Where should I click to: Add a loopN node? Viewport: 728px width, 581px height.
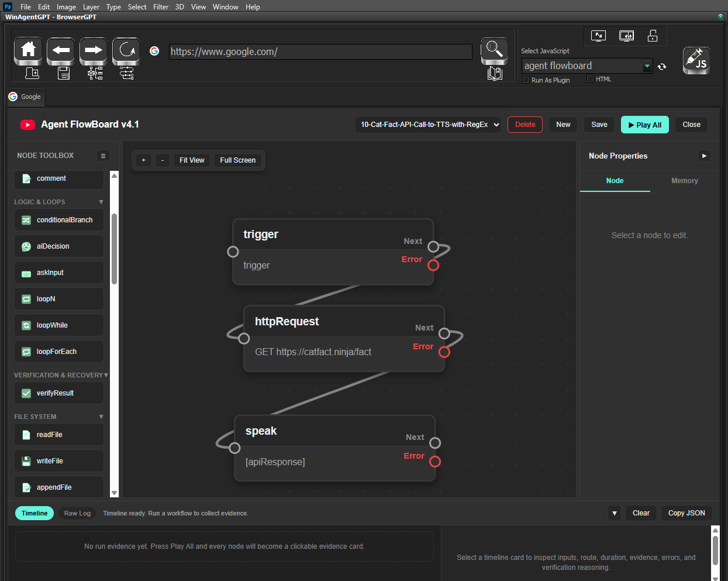click(x=59, y=299)
